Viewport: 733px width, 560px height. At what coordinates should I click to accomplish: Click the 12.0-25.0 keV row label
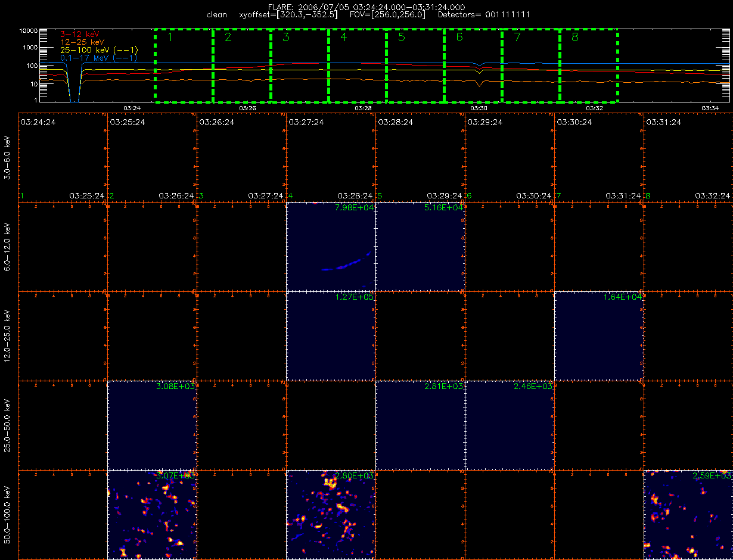[x=7, y=336]
